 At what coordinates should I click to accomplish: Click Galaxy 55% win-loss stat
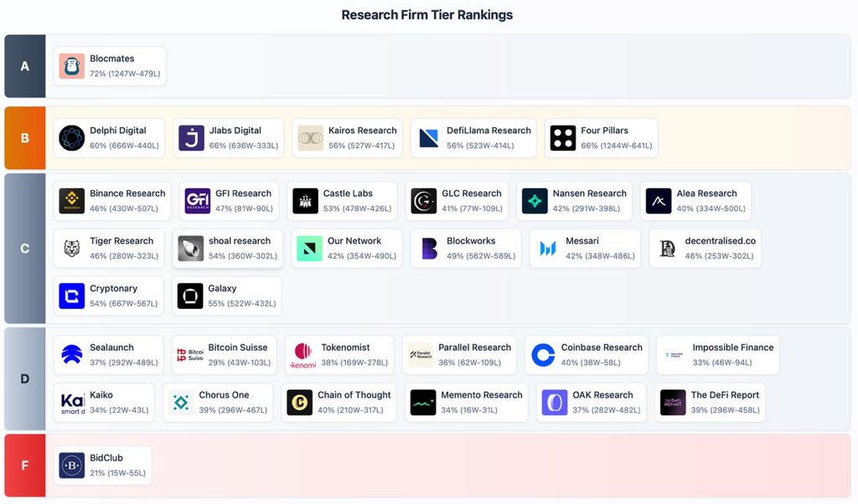pyautogui.click(x=242, y=303)
